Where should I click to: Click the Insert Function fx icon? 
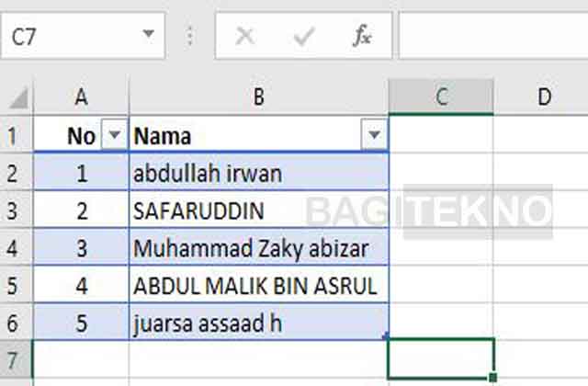coord(362,36)
